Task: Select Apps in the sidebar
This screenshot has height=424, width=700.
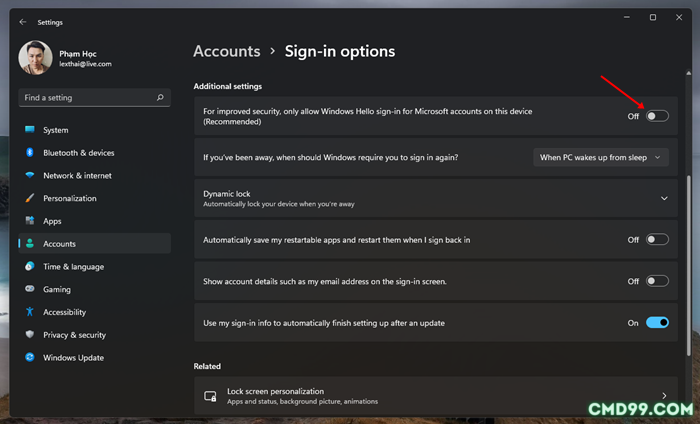Action: 94,221
